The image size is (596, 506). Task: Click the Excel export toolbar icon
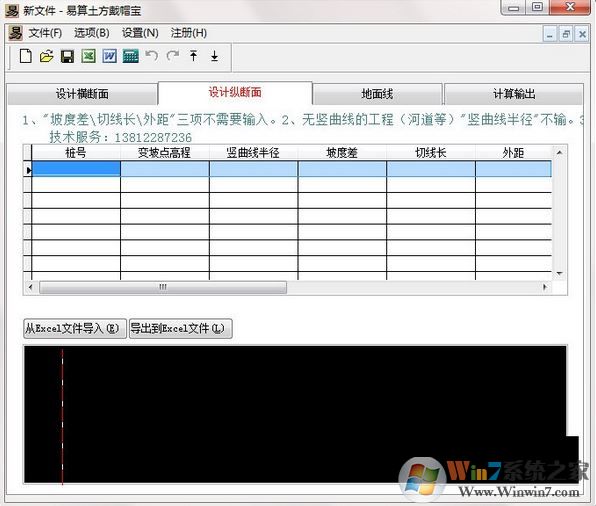coord(89,57)
